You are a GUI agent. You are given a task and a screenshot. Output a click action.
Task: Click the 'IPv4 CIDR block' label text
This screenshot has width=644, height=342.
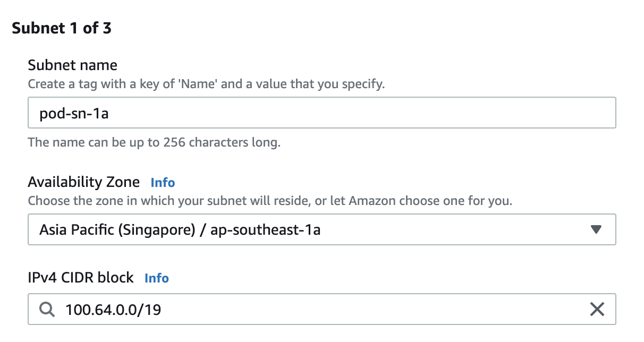click(81, 278)
